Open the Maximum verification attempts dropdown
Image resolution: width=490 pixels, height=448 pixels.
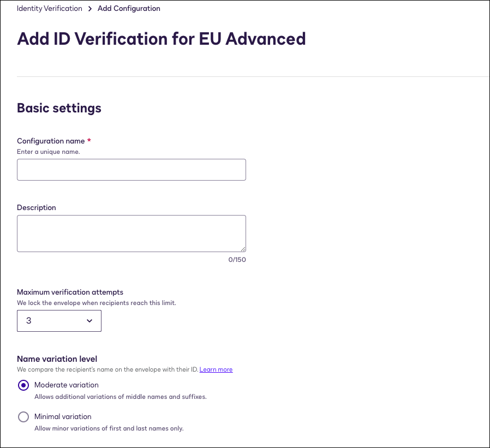(59, 321)
